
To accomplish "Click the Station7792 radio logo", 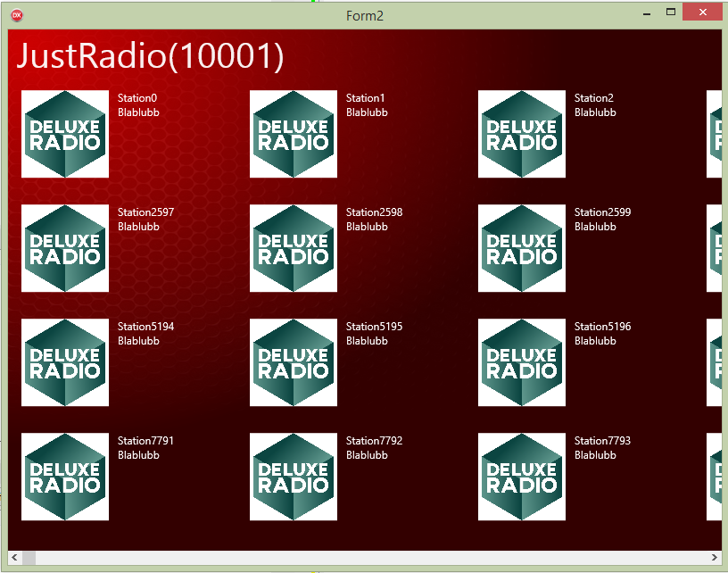I will click(294, 477).
